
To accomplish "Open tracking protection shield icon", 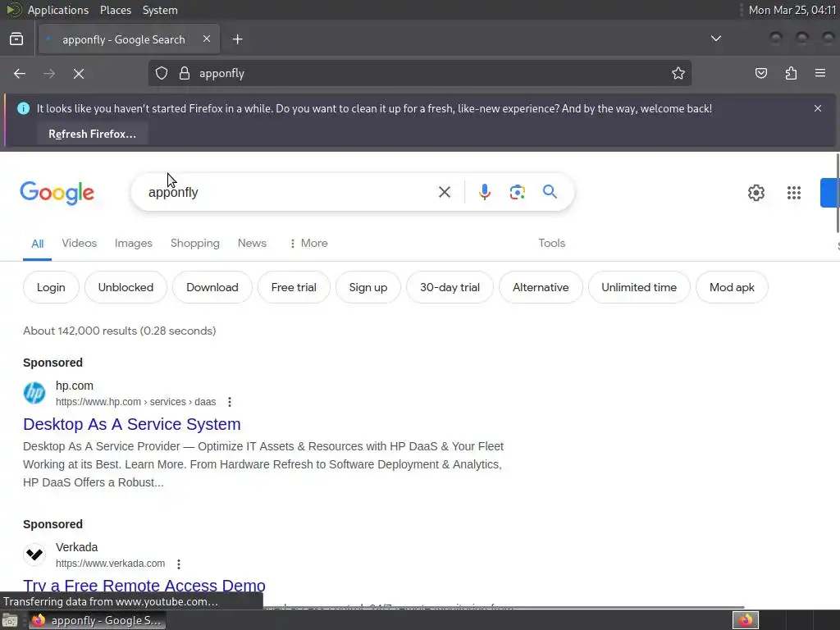I will point(162,73).
